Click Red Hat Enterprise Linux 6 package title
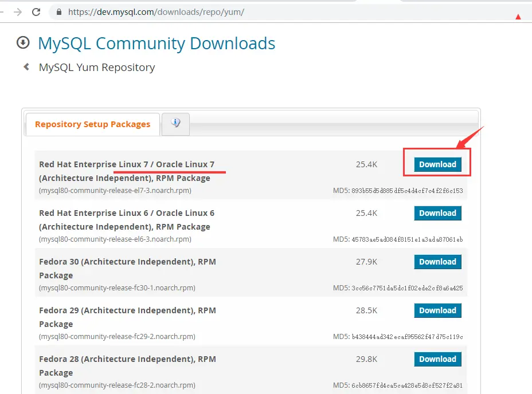 (127, 220)
